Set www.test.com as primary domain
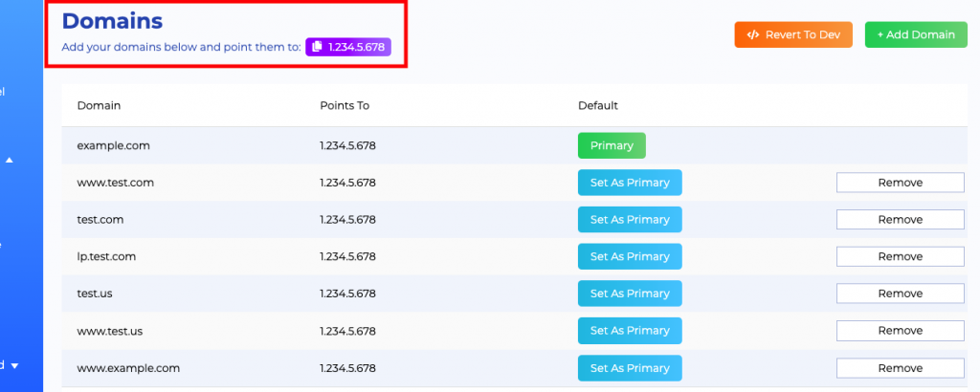980x392 pixels. tap(630, 183)
